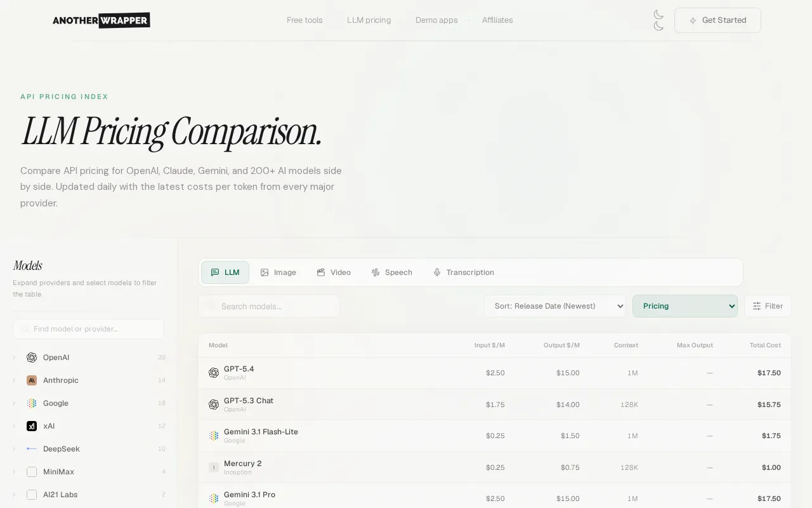Click the Mercury 2 model name
The image size is (812, 508).
[243, 464]
